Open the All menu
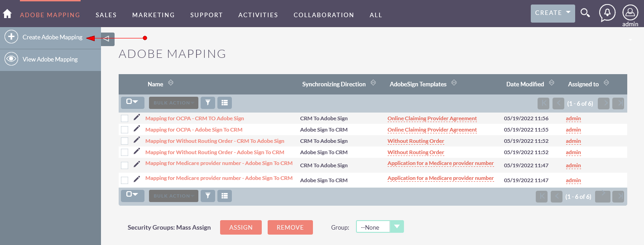 click(376, 15)
